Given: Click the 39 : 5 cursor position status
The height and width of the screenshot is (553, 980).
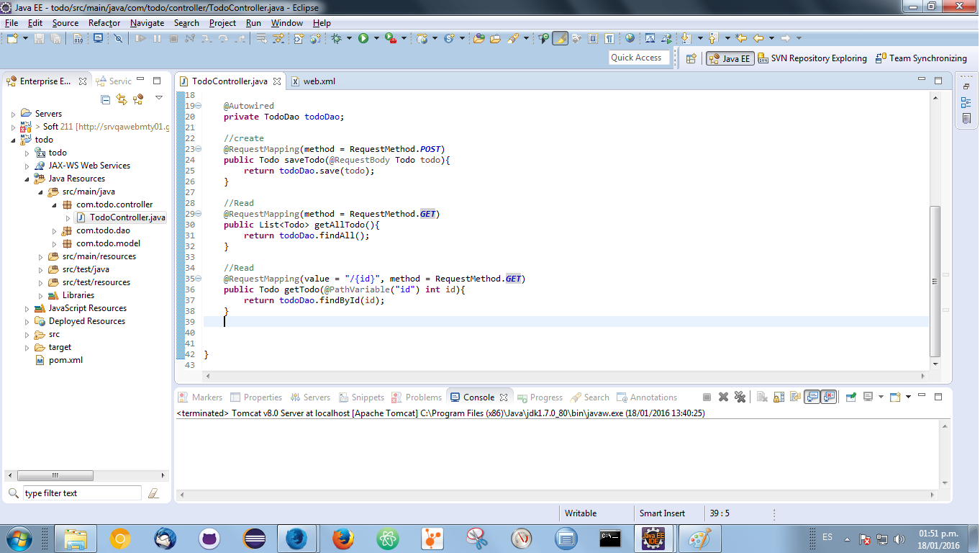Looking at the screenshot, I should point(720,513).
